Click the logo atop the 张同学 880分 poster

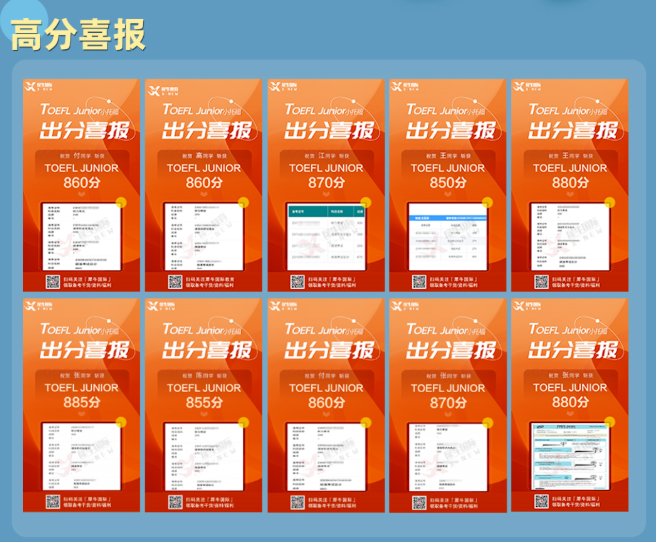[x=527, y=306]
